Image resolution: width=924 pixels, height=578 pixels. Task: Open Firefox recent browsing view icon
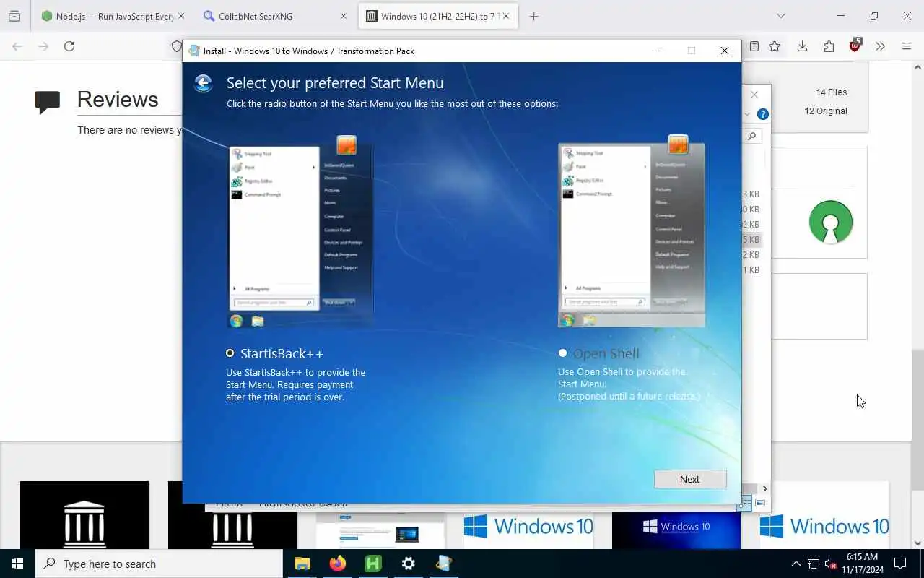click(x=14, y=16)
